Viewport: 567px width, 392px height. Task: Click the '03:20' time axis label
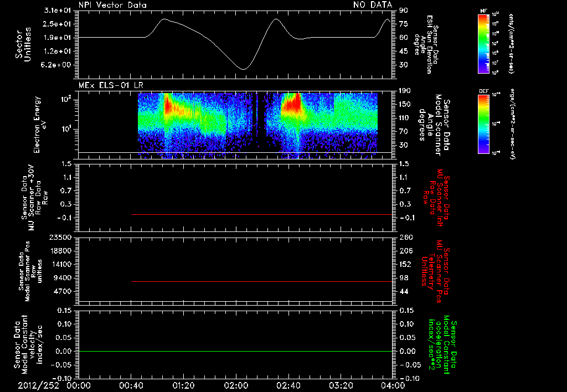[341, 385]
